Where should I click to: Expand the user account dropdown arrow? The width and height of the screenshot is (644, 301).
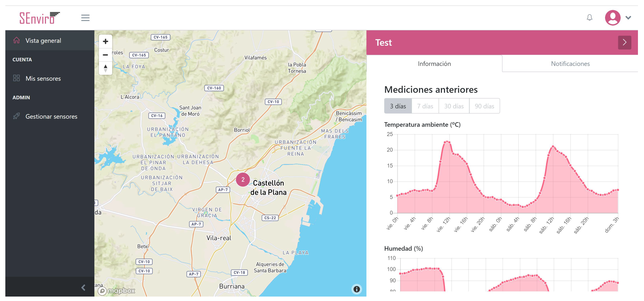tap(628, 17)
